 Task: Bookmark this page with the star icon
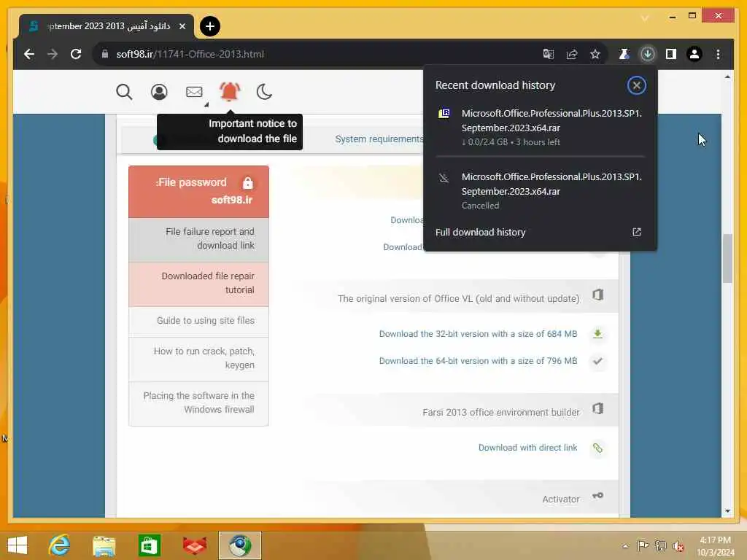(595, 54)
